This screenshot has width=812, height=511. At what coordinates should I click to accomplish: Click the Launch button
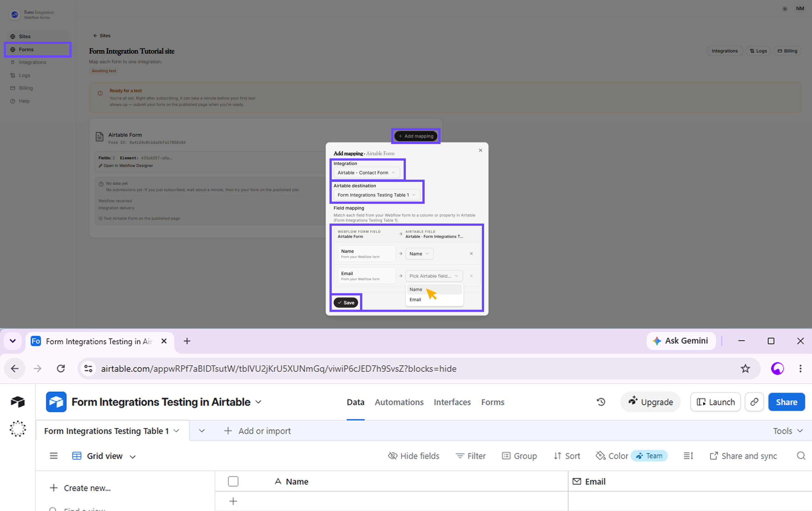coord(715,402)
